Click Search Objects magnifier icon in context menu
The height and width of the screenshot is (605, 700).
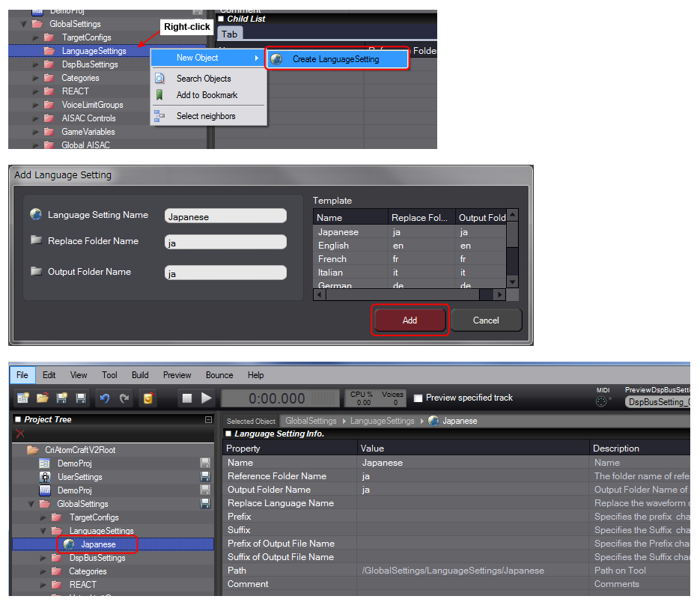click(x=159, y=78)
